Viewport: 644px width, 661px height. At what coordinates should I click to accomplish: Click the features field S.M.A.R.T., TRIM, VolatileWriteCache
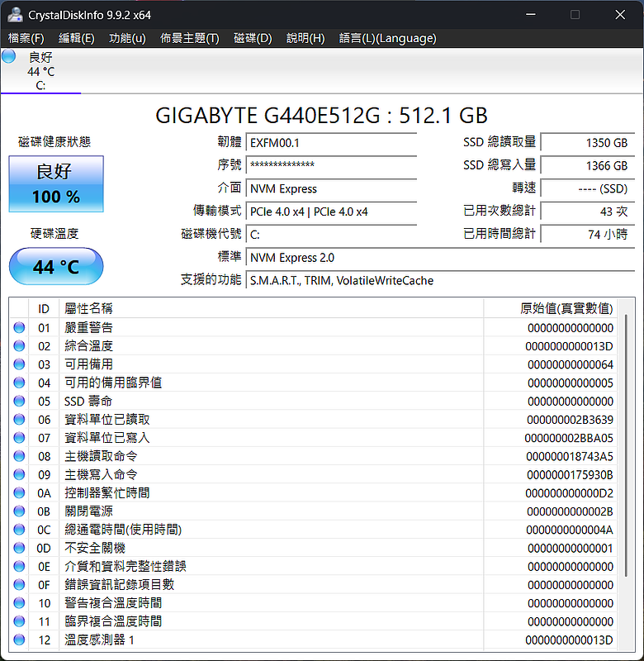441,280
